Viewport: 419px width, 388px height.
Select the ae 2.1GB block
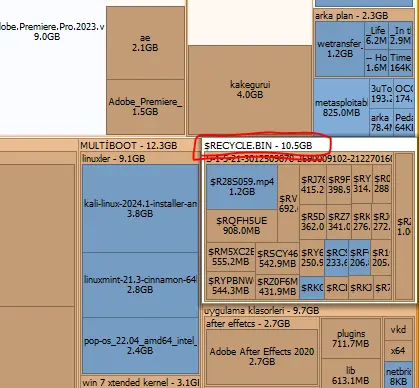point(145,43)
